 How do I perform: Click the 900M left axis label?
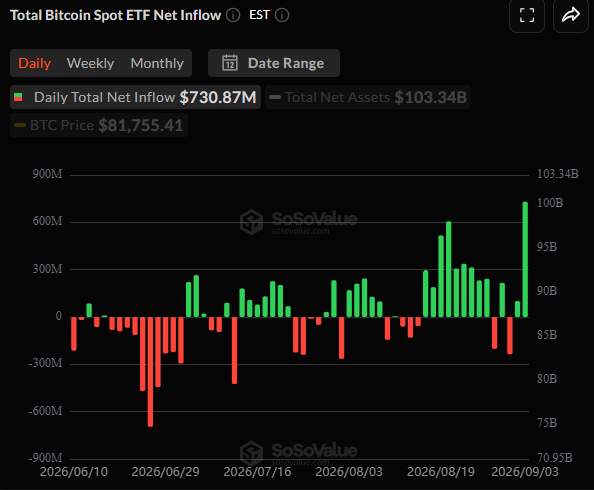47,174
